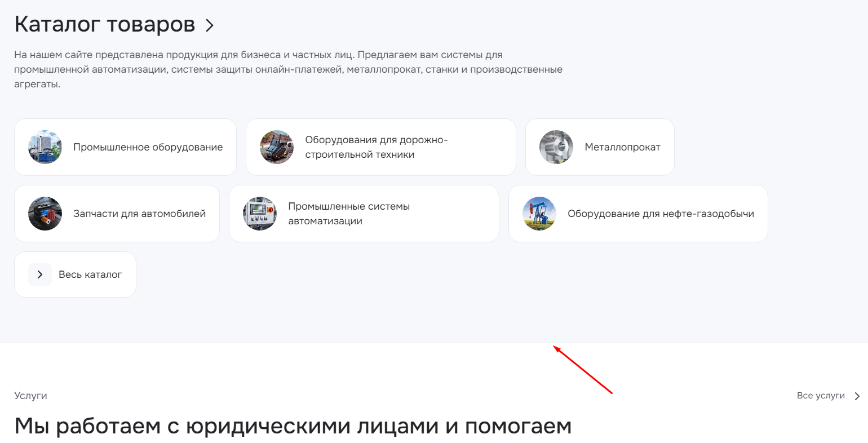
Task: Click the road machinery image icon
Action: 277,147
